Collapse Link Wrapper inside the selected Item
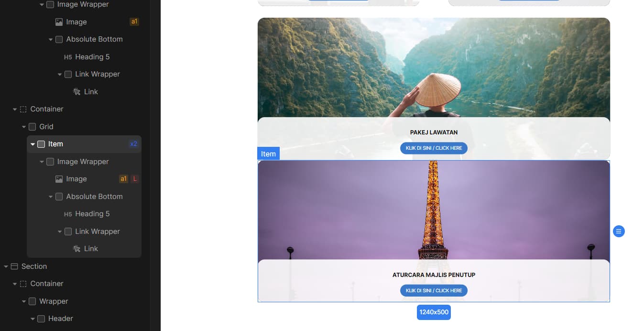Screen dimensions: 644x331 pyautogui.click(x=60, y=232)
